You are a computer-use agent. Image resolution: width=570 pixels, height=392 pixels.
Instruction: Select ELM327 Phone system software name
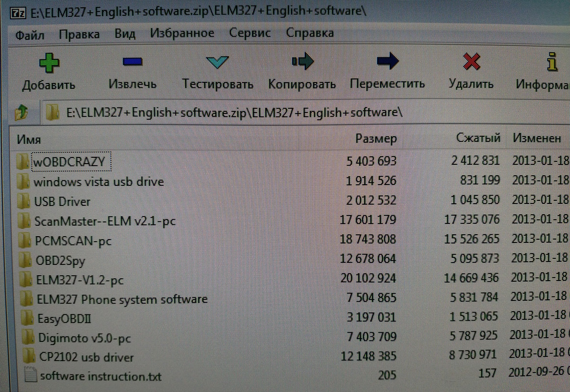pos(122,299)
